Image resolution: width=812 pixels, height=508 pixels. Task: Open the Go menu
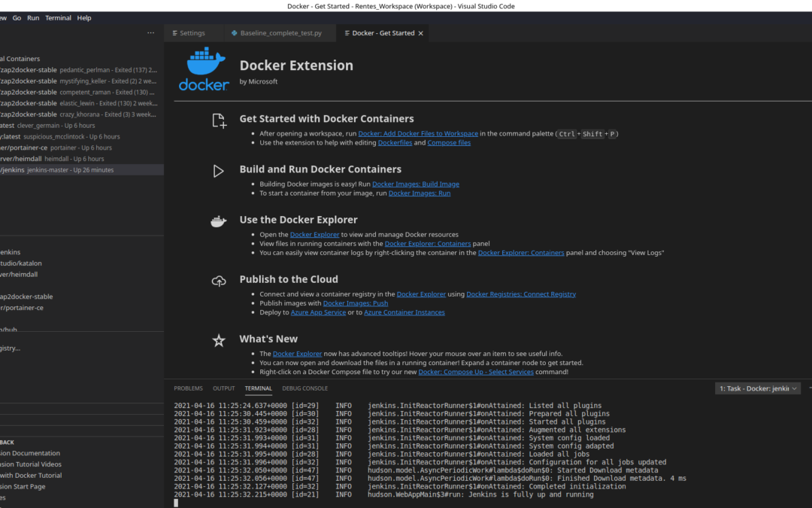point(17,17)
